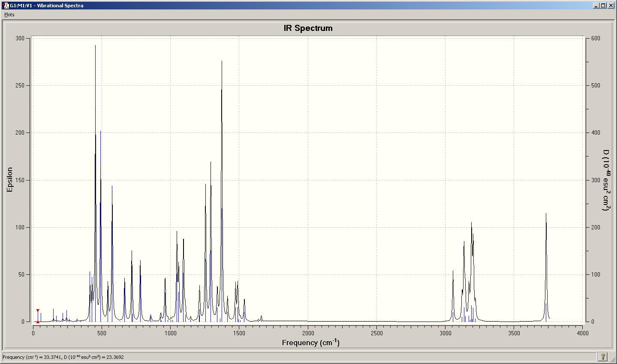
Task: Click the "400" tick on the right D axis
Action: click(x=596, y=133)
